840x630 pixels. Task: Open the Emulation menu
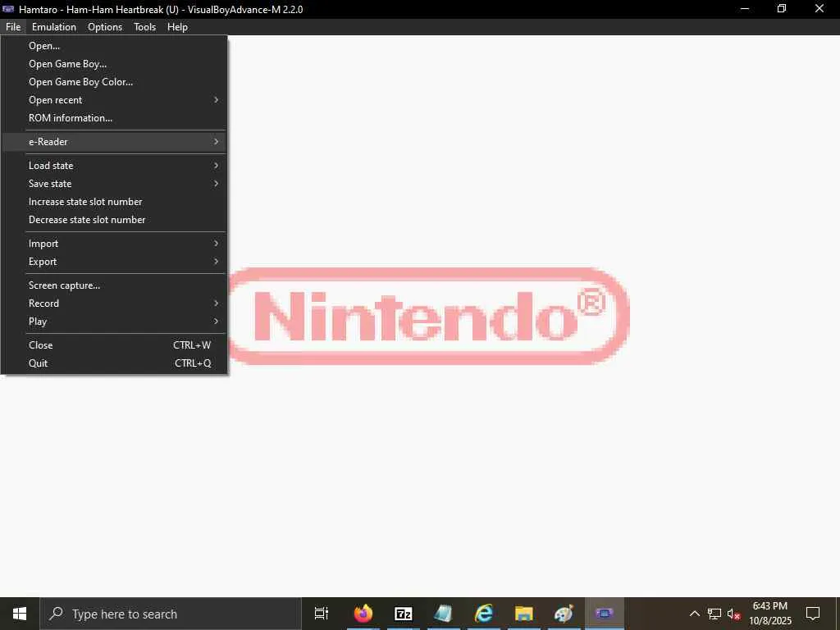point(53,27)
